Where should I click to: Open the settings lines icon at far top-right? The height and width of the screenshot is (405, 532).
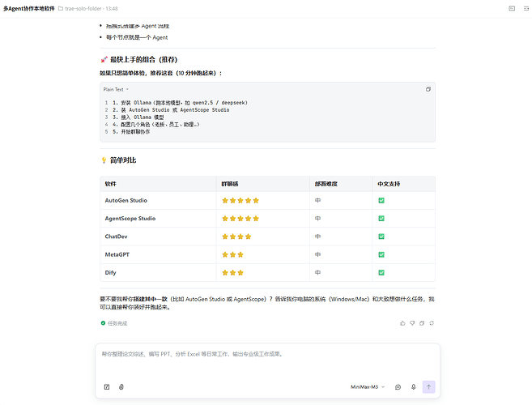point(526,8)
